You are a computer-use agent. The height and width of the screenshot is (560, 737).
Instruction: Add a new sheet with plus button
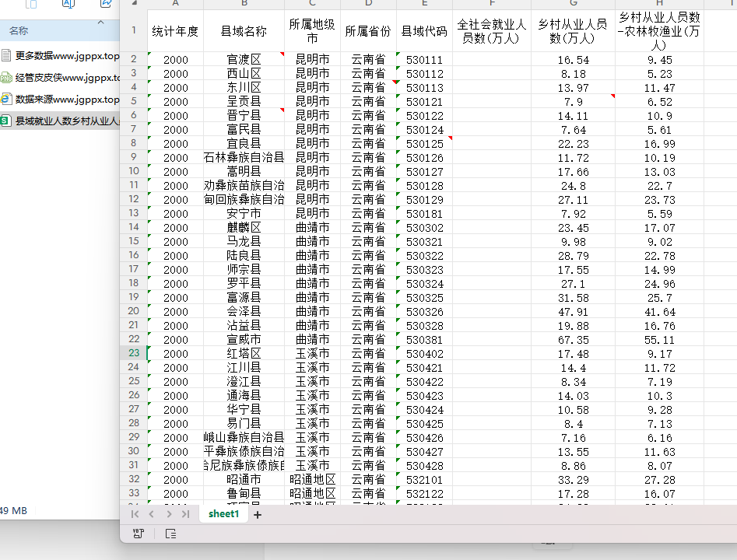(257, 515)
